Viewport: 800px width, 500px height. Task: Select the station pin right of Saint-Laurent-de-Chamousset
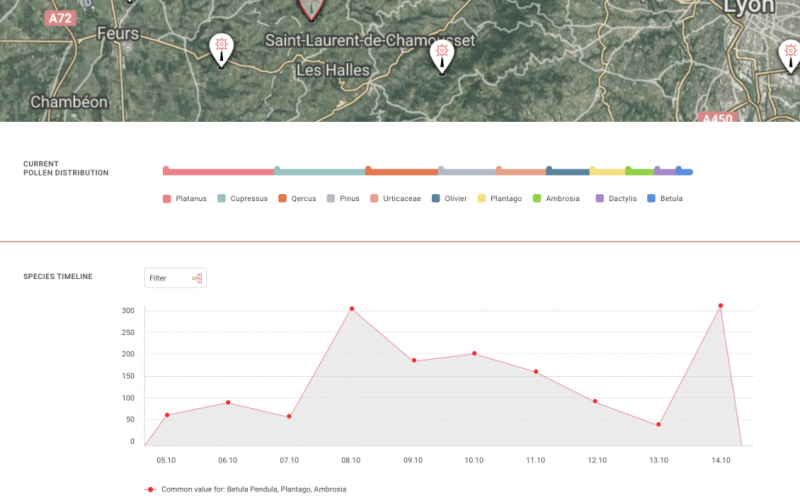click(440, 56)
